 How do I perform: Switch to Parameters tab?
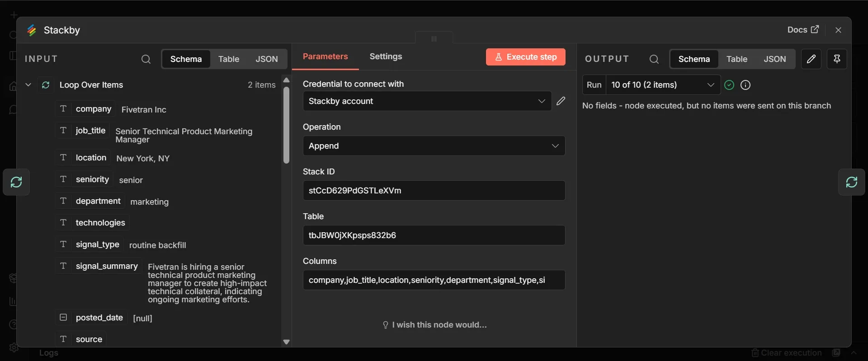(325, 56)
